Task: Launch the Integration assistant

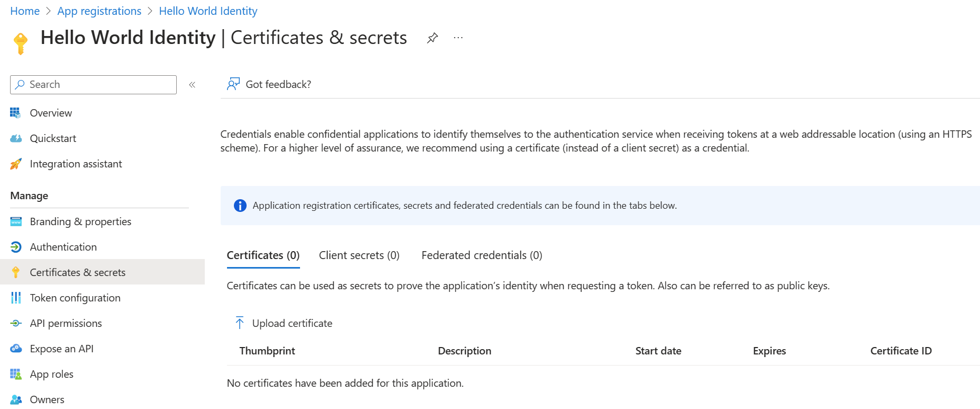Action: click(x=76, y=164)
